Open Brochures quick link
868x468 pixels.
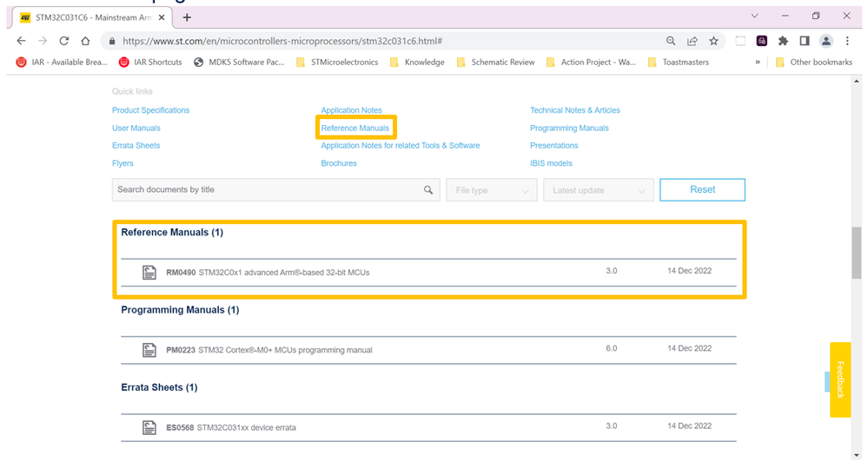coord(339,163)
